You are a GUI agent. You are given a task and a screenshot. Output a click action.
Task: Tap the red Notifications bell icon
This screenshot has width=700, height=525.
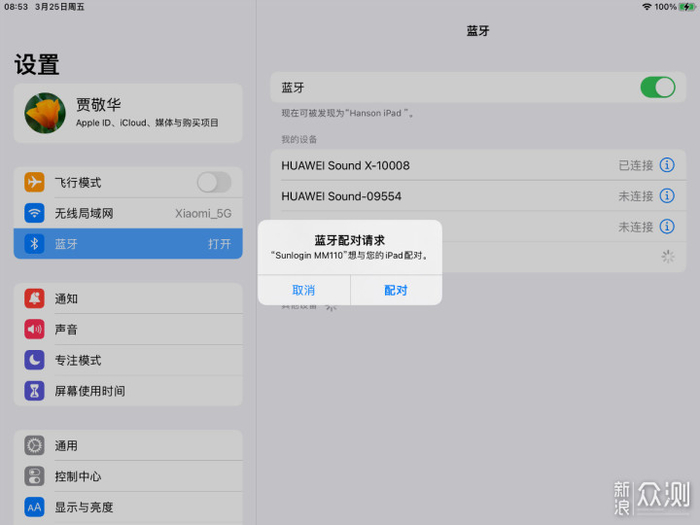[34, 298]
